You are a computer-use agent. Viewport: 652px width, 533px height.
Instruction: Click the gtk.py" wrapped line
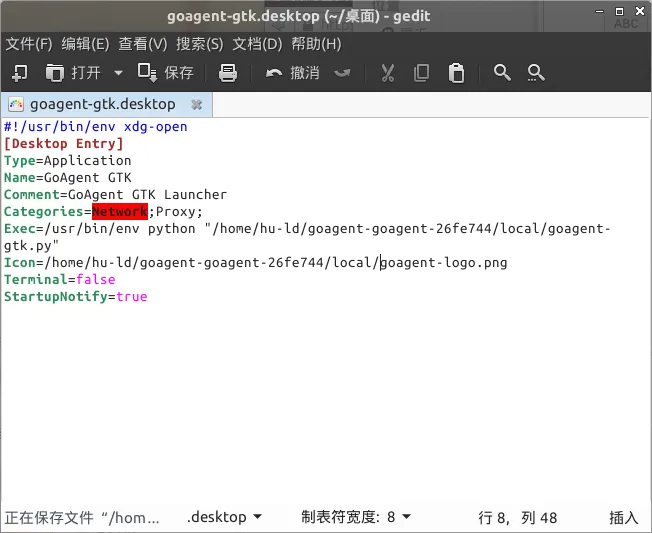(32, 246)
